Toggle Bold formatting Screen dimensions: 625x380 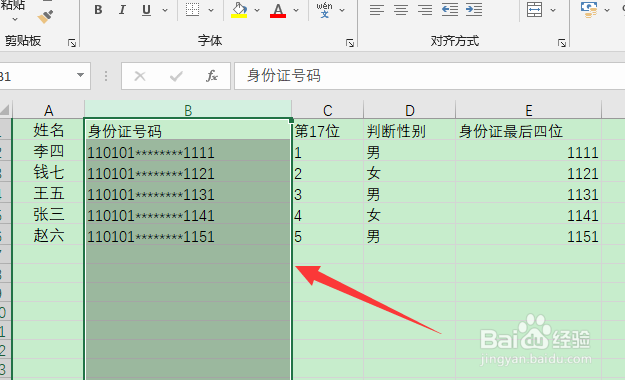click(x=98, y=10)
